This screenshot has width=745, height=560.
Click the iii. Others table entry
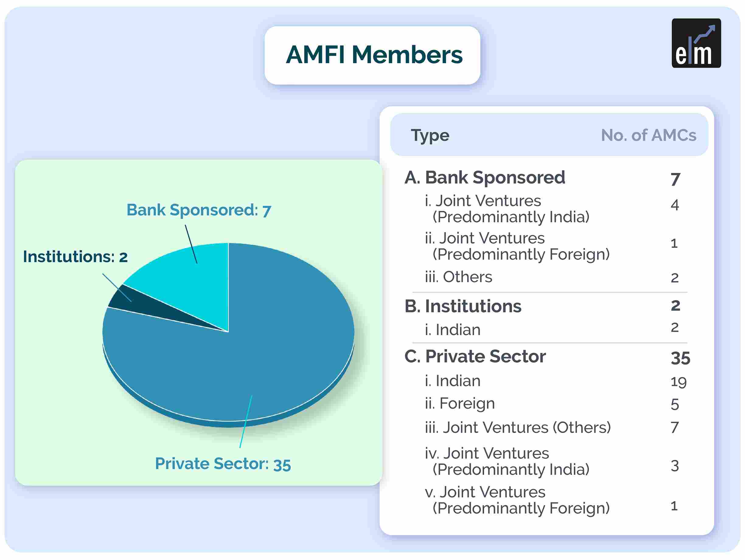coord(458,277)
